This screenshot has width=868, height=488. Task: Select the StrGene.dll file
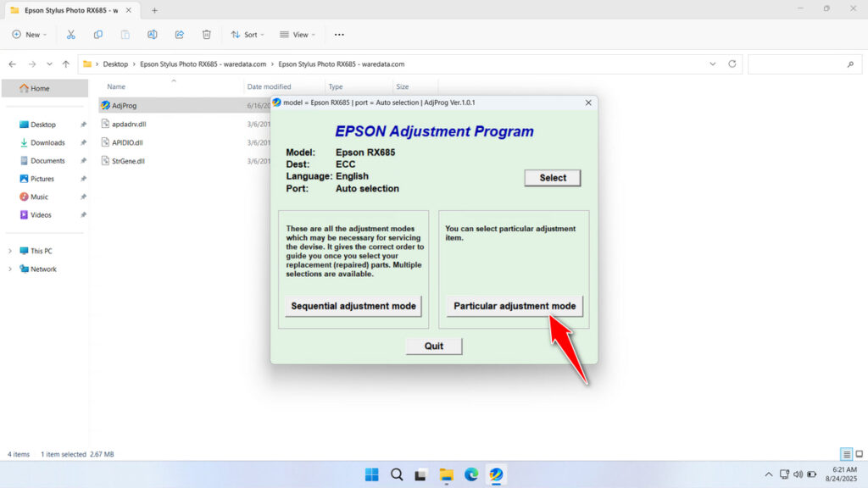click(128, 161)
